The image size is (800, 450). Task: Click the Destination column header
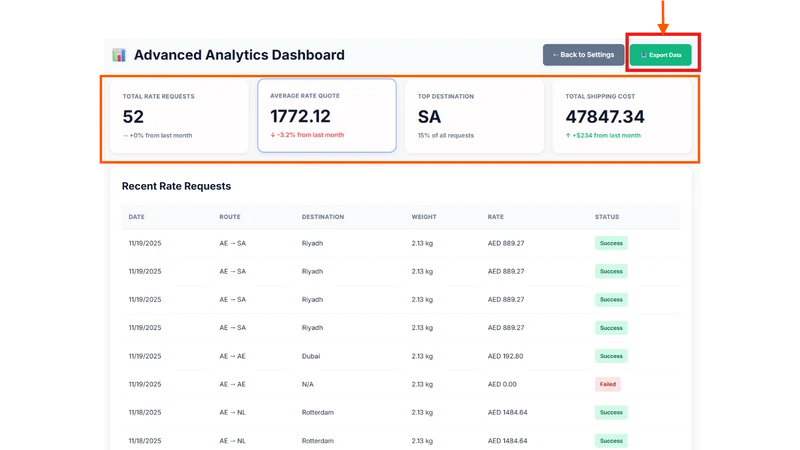(322, 217)
